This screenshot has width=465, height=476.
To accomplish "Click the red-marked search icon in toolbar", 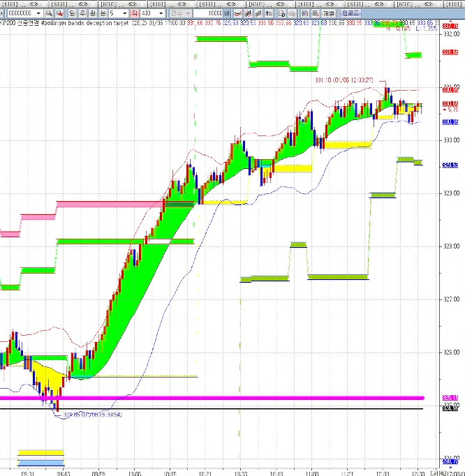I will 61,13.
